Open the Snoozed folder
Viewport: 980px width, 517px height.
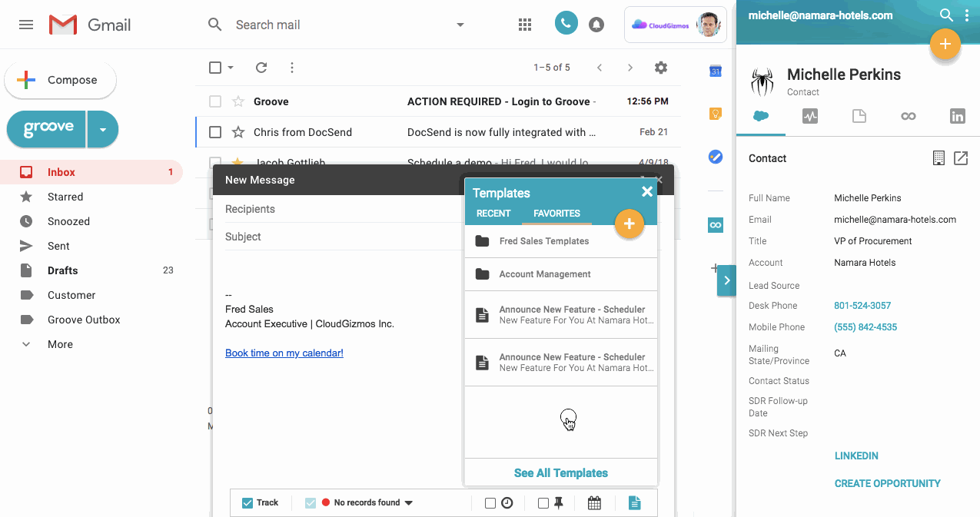pos(92,221)
